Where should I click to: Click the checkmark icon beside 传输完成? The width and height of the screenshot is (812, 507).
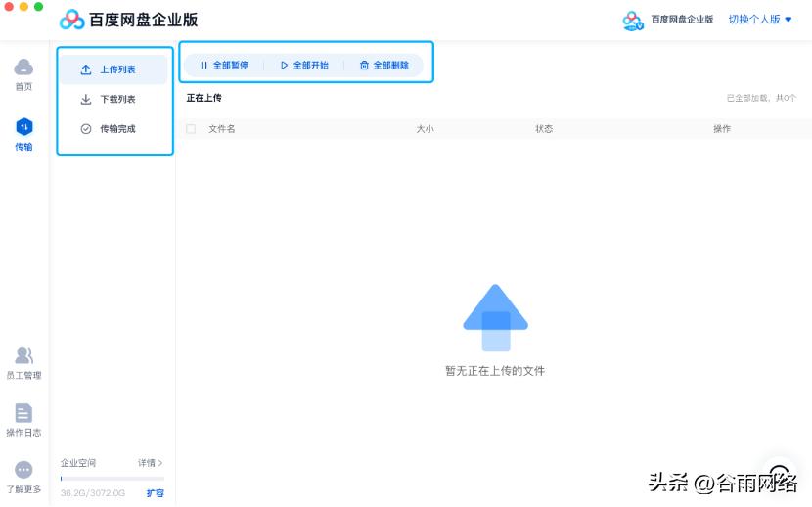click(86, 129)
